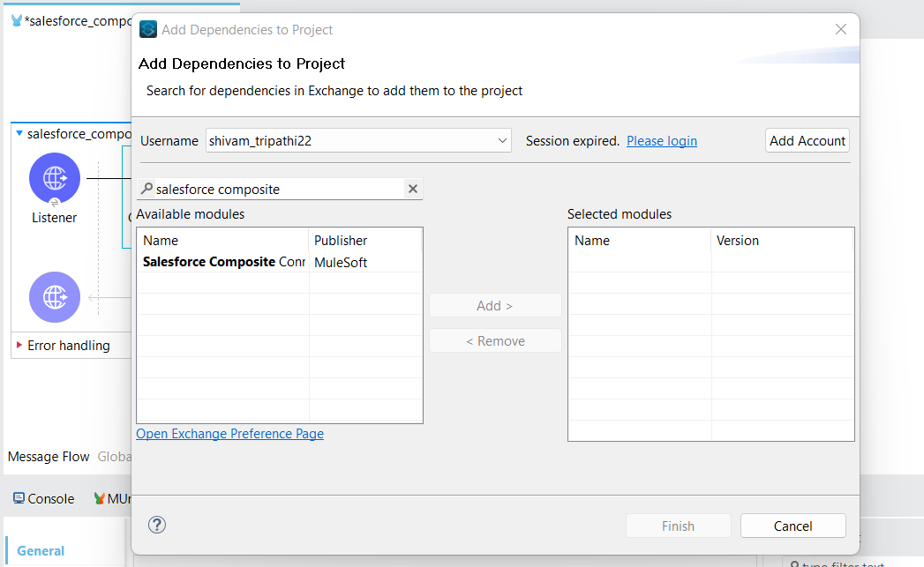Click the Session expired. text
This screenshot has height=567, width=924.
tap(572, 141)
